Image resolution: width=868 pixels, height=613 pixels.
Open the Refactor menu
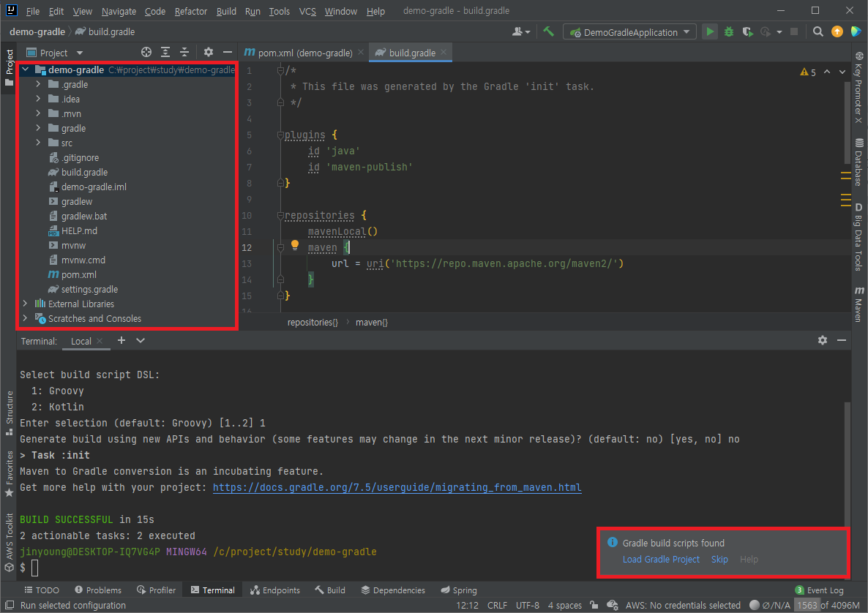190,11
